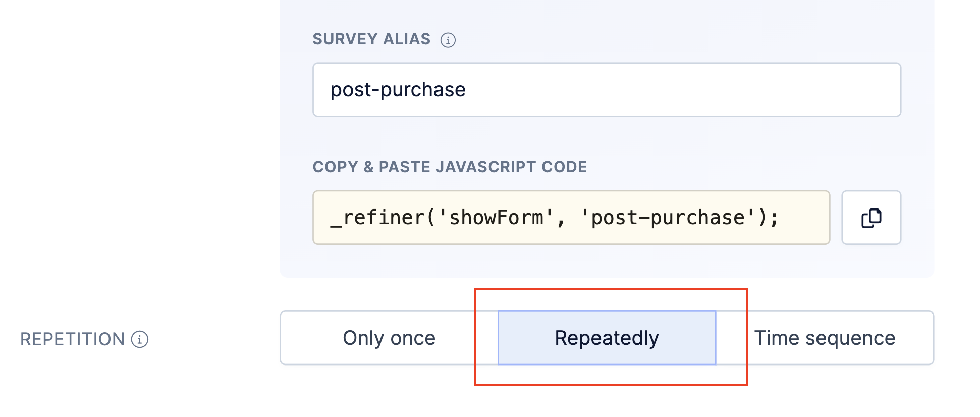980x417 pixels.
Task: Click the closing parenthesis and semicolon in snippet
Action: click(x=769, y=218)
